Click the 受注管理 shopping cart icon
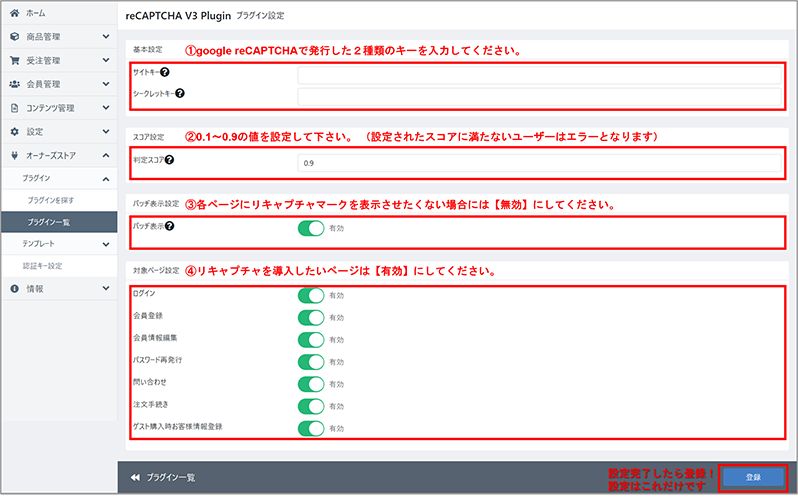The image size is (798, 500). (15, 61)
